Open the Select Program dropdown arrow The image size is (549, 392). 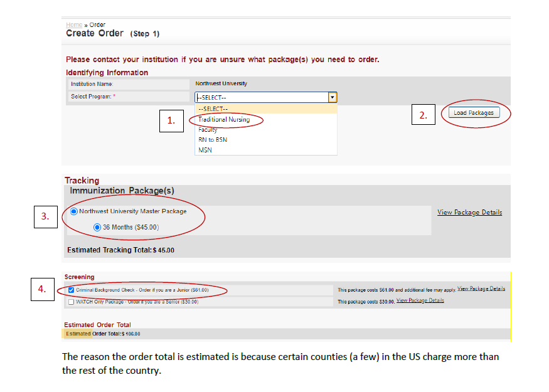tap(333, 97)
